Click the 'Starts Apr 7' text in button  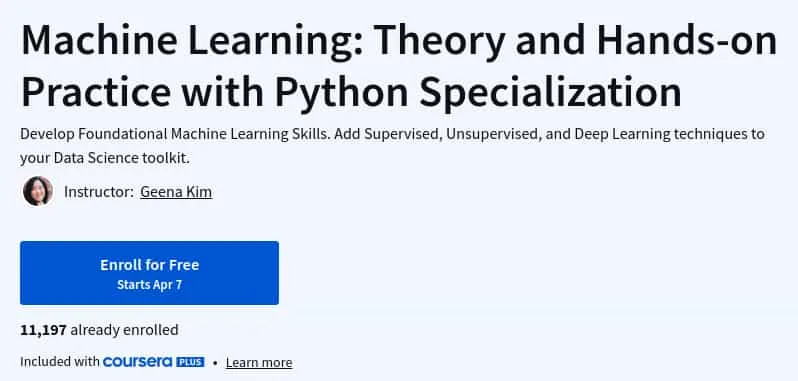tap(149, 285)
